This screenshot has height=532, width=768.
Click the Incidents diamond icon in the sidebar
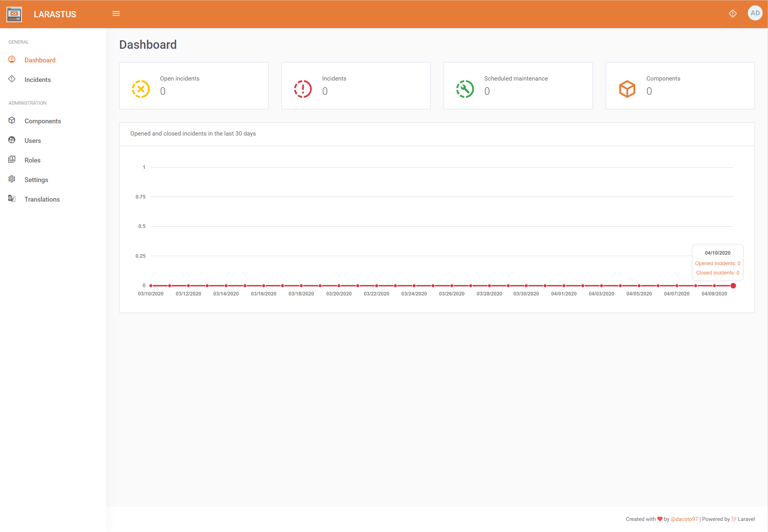12,79
